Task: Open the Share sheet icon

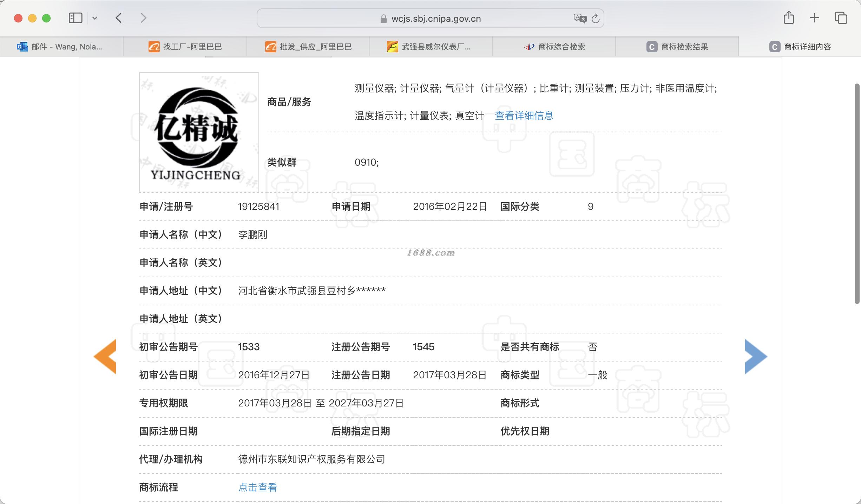Action: click(x=789, y=18)
